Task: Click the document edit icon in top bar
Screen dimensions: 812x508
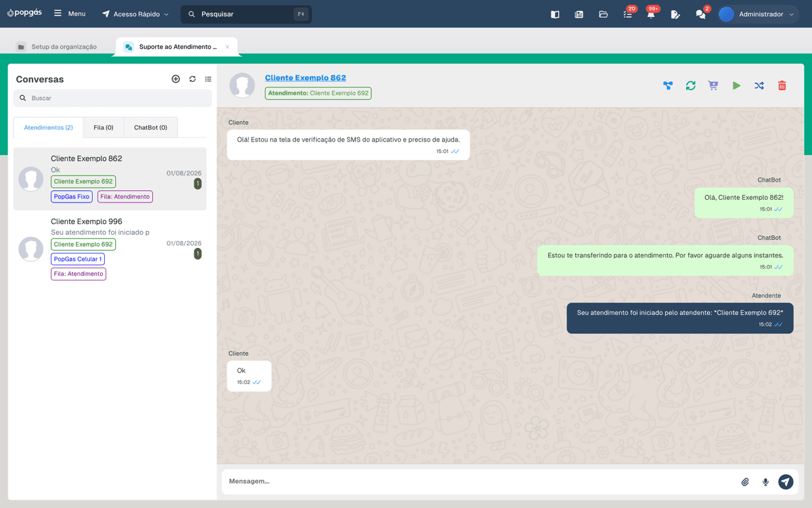Action: coord(675,14)
